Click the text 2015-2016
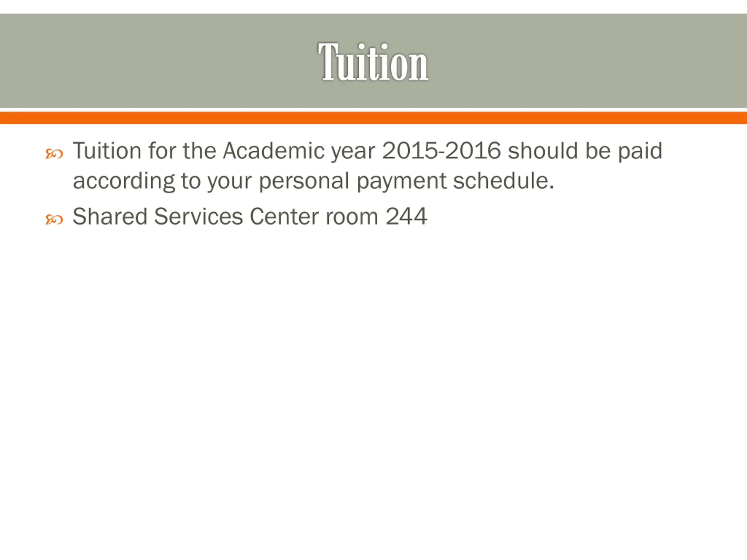The height and width of the screenshot is (560, 747). click(441, 150)
